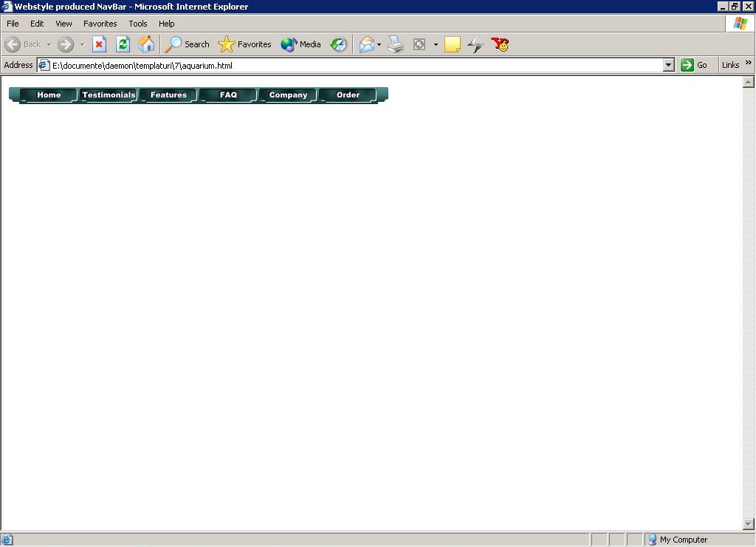This screenshot has height=547, width=756.
Task: Open the Search pane
Action: point(187,44)
